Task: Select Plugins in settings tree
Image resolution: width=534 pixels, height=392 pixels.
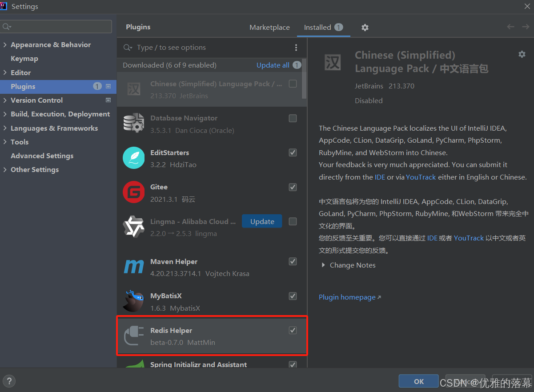Action: pos(58,86)
